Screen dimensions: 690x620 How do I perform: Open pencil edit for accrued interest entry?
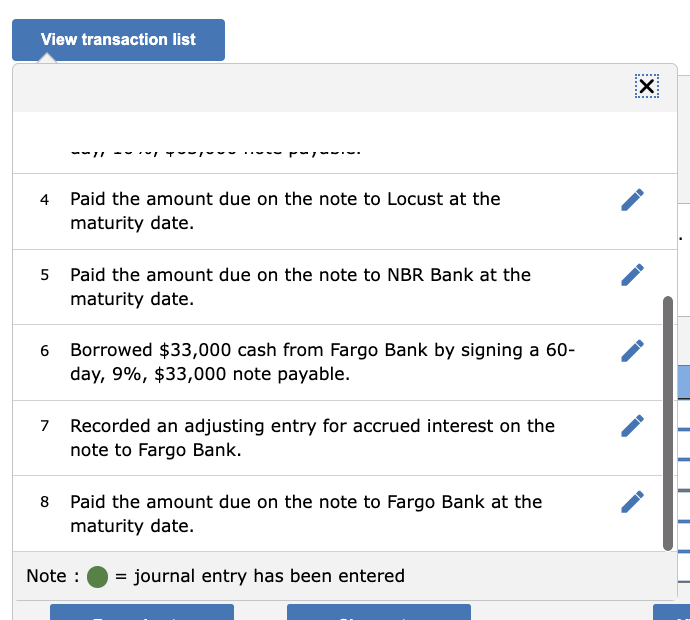pyautogui.click(x=632, y=426)
